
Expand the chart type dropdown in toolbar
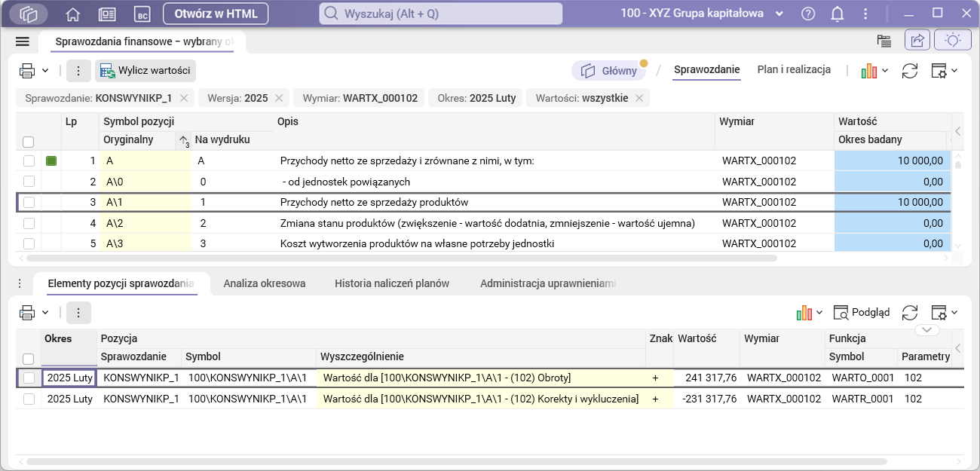pyautogui.click(x=885, y=71)
